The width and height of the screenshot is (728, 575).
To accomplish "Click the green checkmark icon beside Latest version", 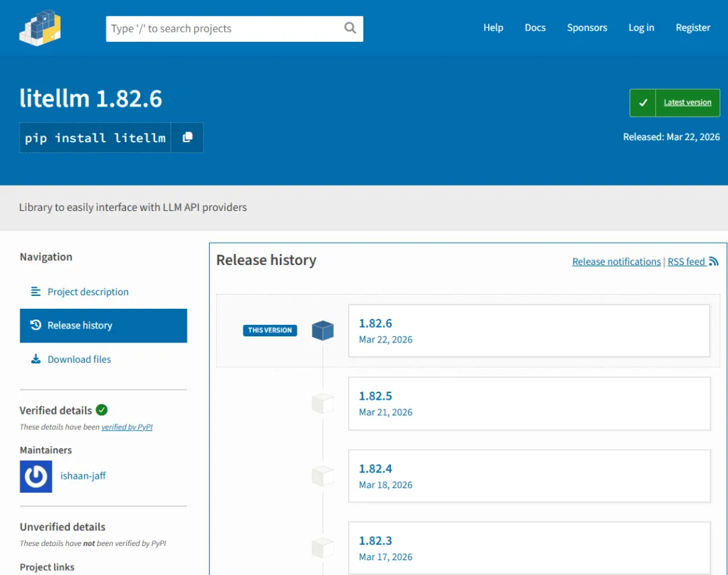I will (x=642, y=102).
